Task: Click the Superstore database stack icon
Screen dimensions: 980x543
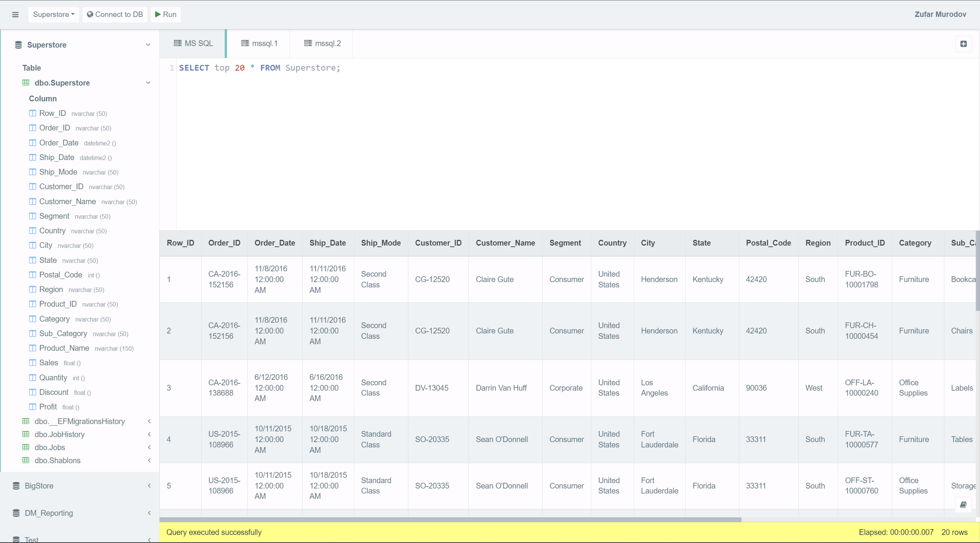Action: tap(18, 45)
